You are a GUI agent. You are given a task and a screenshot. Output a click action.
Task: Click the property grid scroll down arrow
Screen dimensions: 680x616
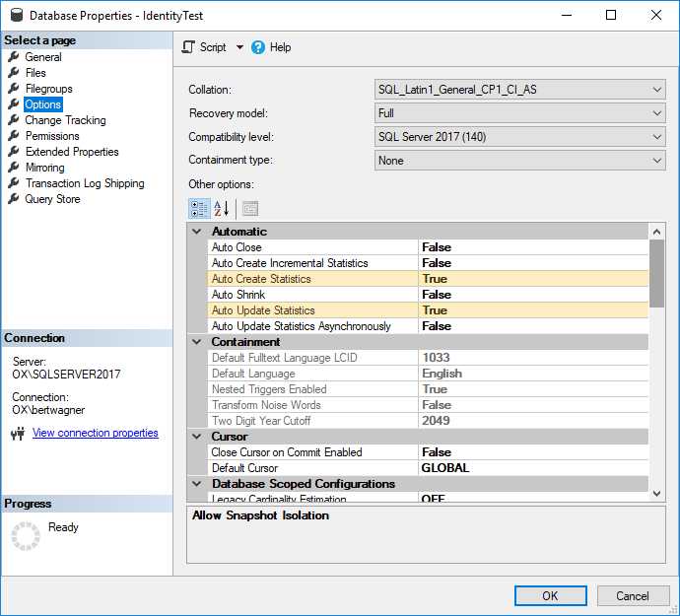point(656,493)
